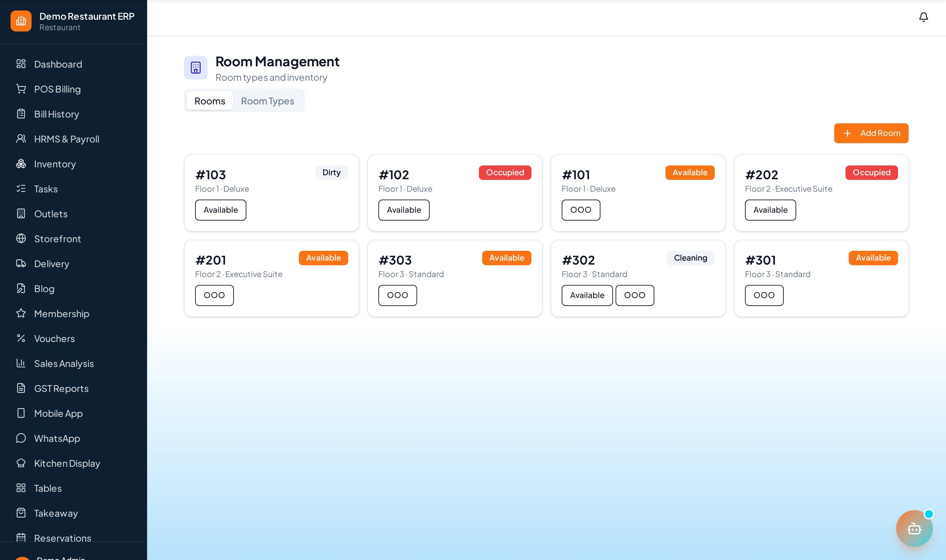The image size is (946, 560).
Task: Click OOO button on room #303
Action: click(397, 295)
